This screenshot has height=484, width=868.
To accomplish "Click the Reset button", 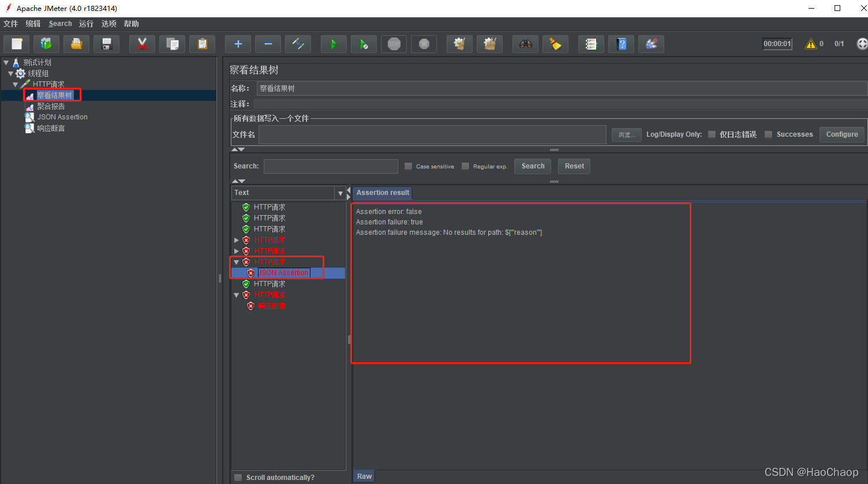I will (x=574, y=166).
